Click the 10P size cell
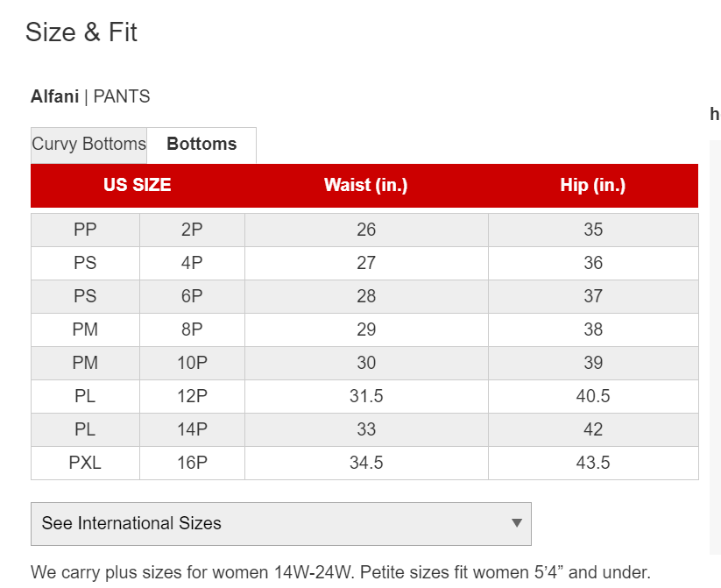The height and width of the screenshot is (588, 721). [x=192, y=363]
